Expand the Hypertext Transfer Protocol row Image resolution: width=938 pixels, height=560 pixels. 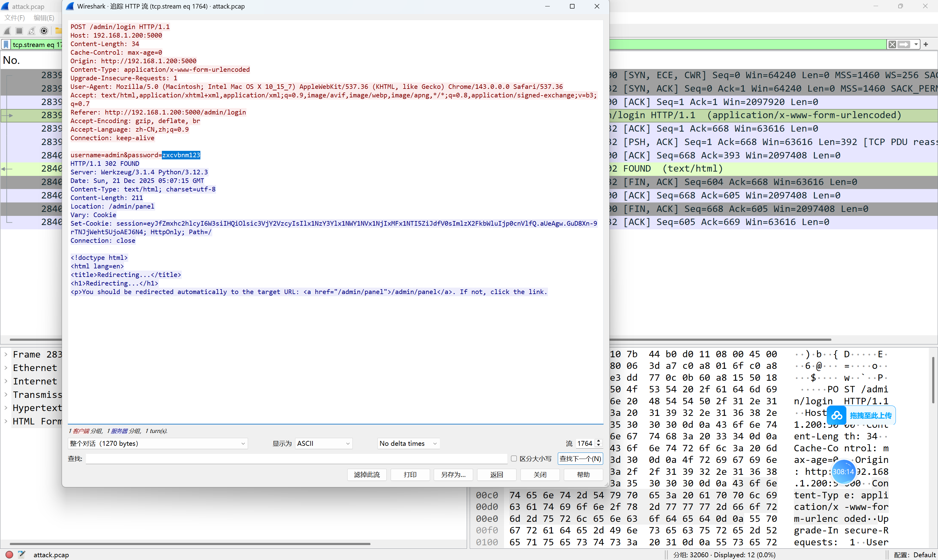coord(6,408)
